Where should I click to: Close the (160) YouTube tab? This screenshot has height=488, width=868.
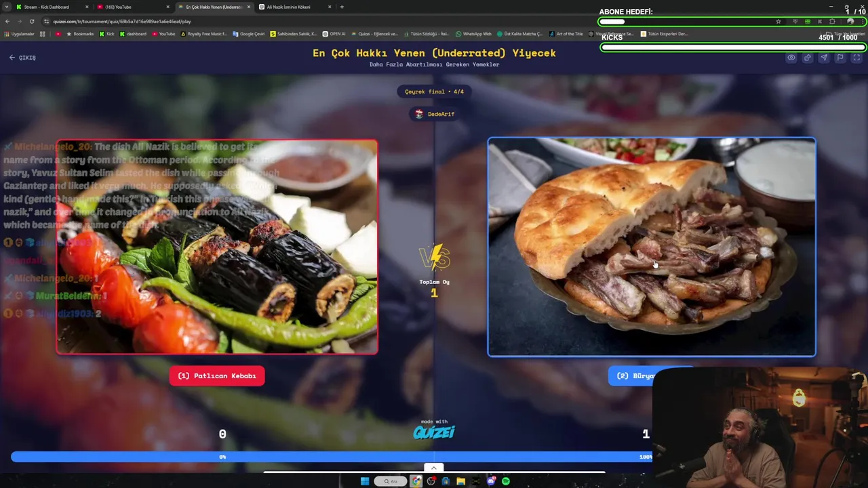pyautogui.click(x=167, y=7)
